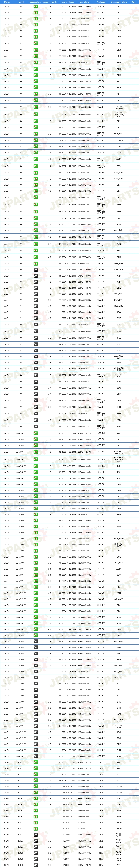Click the 'BBK, BHF' engine code cell
Viewport: 139px width, 868px height.
pyautogui.click(x=119, y=264)
